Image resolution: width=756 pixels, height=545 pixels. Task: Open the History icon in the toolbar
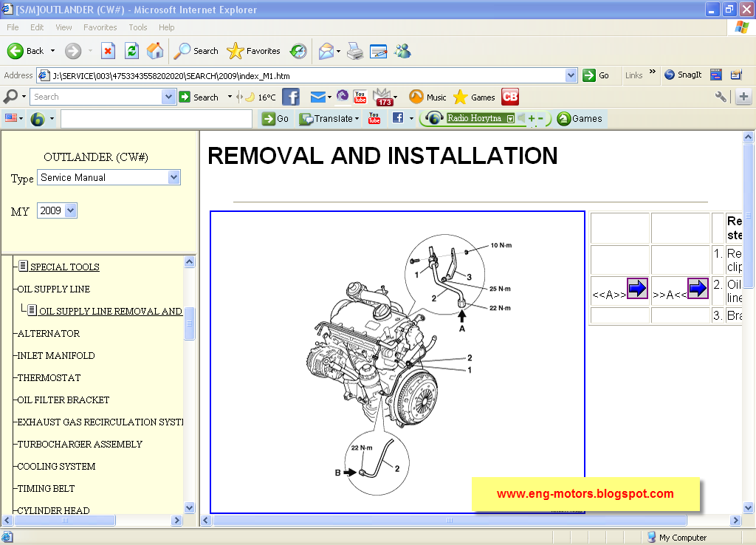[x=298, y=51]
